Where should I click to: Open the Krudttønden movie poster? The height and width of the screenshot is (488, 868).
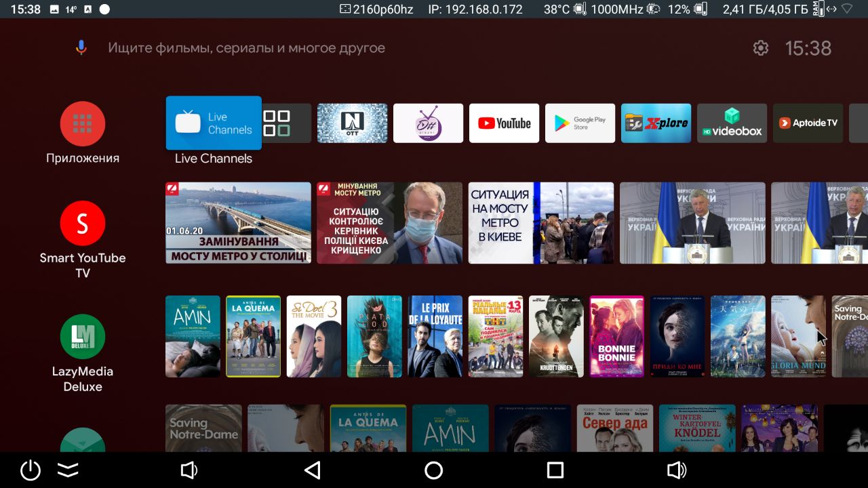tap(557, 336)
